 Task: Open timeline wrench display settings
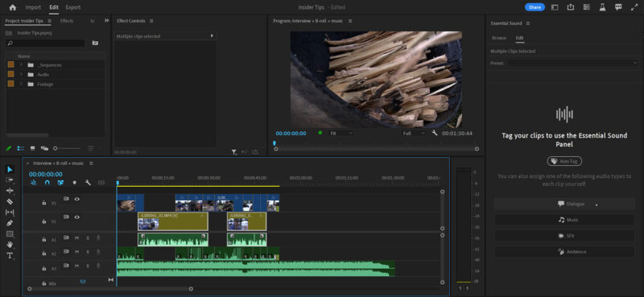88,183
